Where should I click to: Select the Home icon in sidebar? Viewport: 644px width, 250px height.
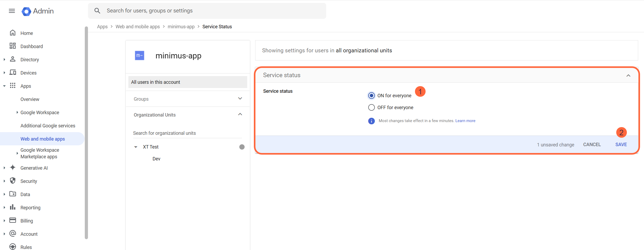coord(13,33)
